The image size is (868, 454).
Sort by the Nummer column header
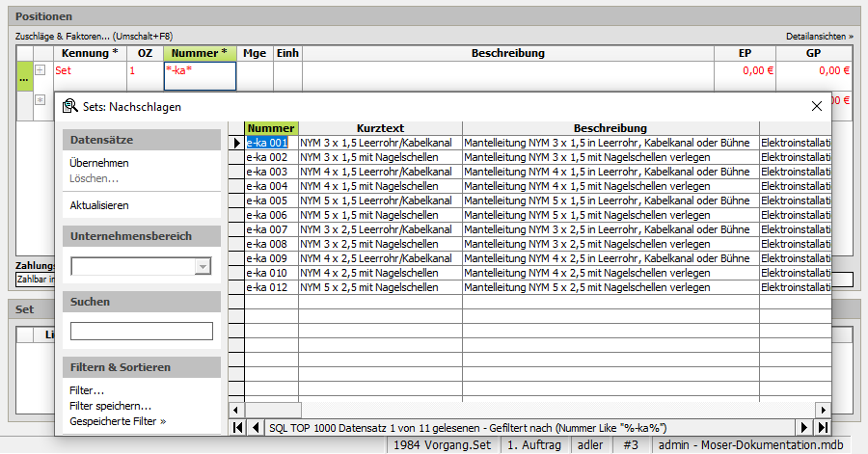271,128
